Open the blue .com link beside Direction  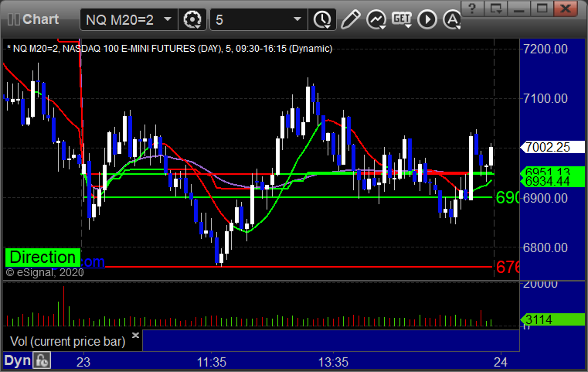[93, 261]
